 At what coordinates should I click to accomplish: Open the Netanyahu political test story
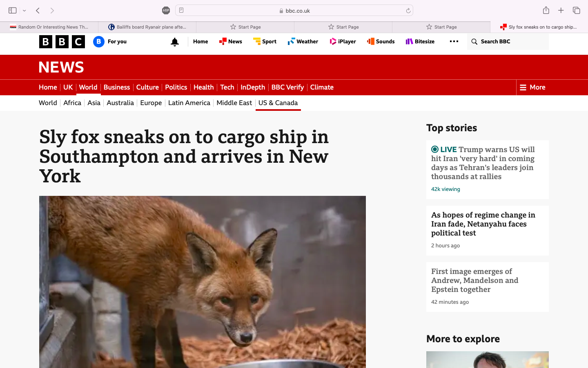pos(483,224)
